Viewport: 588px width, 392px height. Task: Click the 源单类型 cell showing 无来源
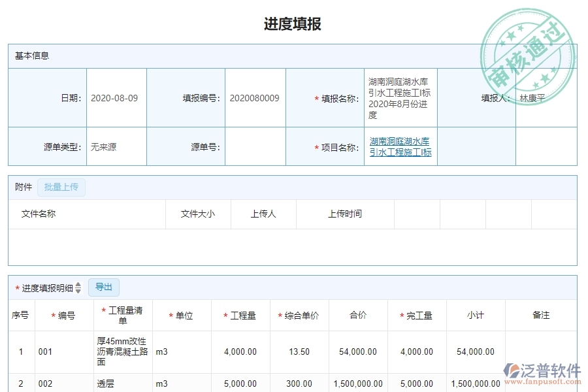tap(103, 146)
